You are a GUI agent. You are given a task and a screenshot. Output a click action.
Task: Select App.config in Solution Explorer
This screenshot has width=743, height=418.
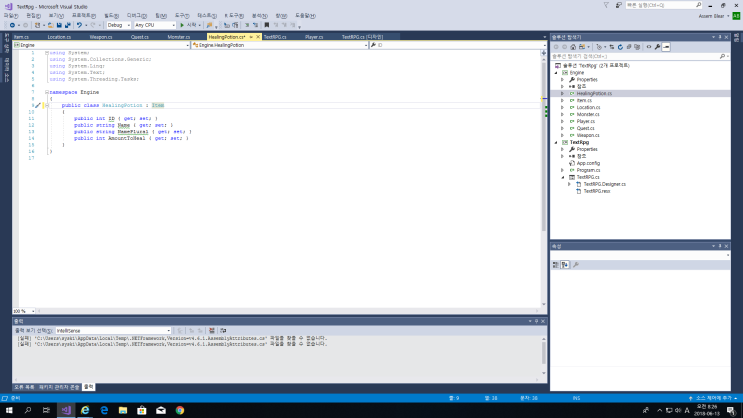pyautogui.click(x=588, y=163)
